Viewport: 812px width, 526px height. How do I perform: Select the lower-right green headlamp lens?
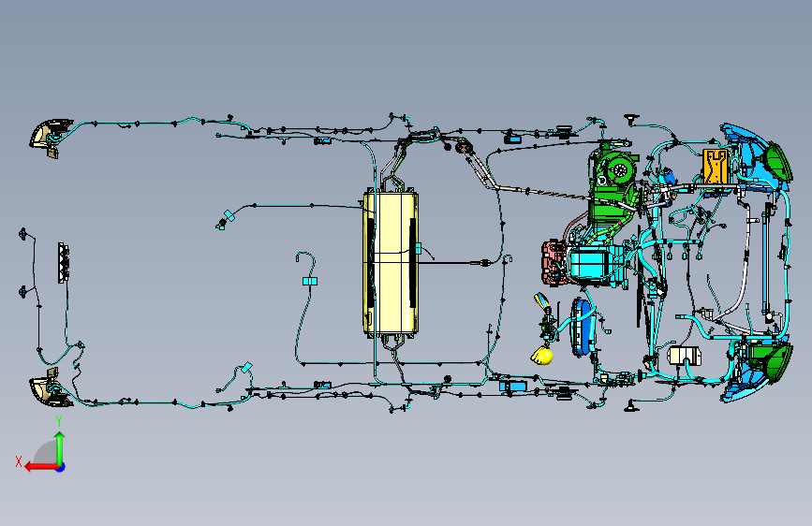point(778,364)
